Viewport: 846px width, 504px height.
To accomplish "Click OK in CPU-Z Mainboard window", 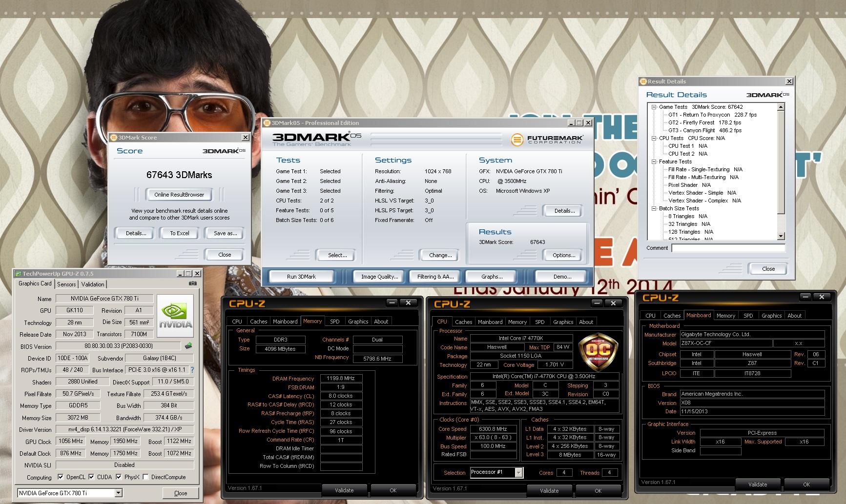I will tap(806, 484).
